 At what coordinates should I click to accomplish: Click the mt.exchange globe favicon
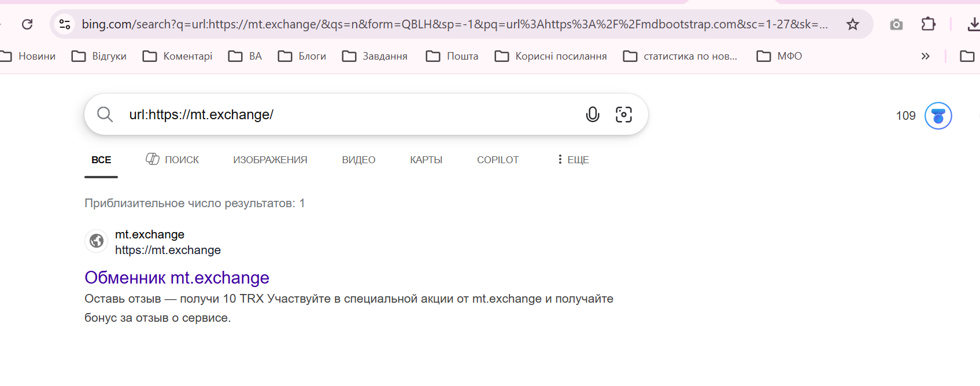[x=97, y=241]
